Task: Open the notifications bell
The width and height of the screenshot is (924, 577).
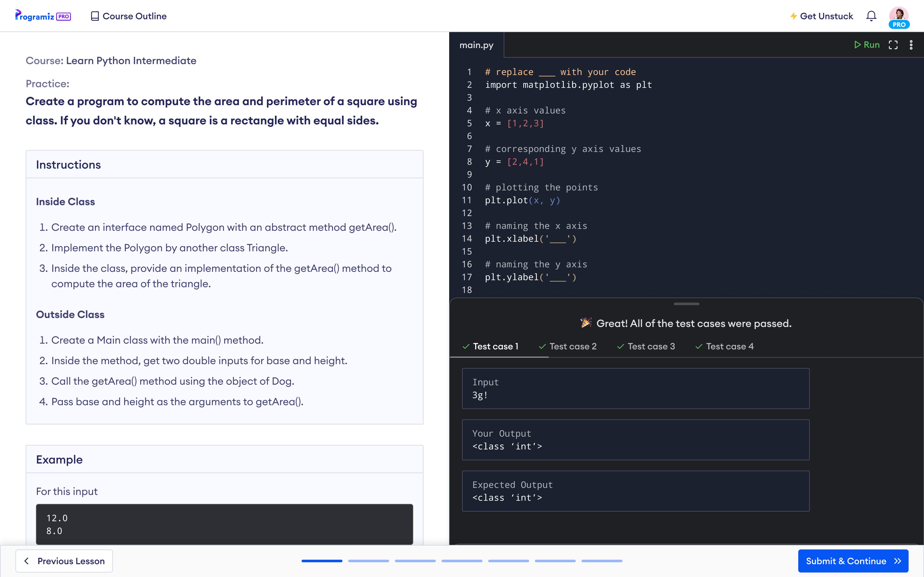Action: (x=871, y=16)
